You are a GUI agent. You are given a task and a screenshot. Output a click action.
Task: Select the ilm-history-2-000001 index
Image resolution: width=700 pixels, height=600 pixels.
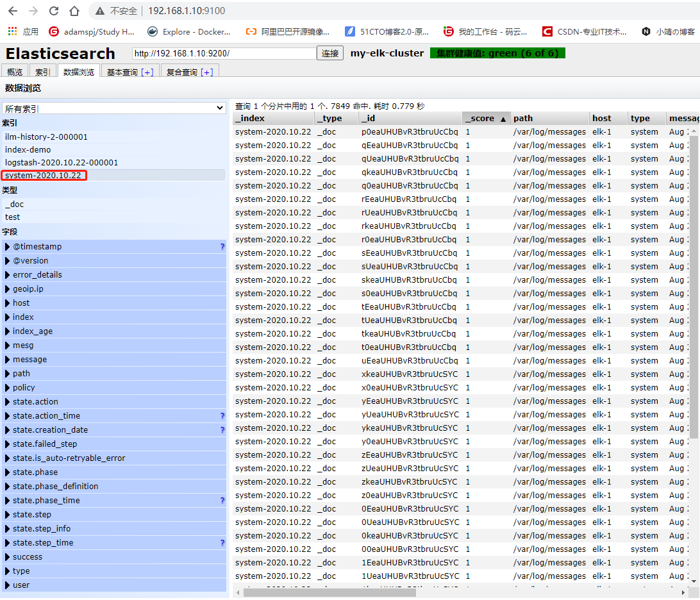[x=114, y=137]
